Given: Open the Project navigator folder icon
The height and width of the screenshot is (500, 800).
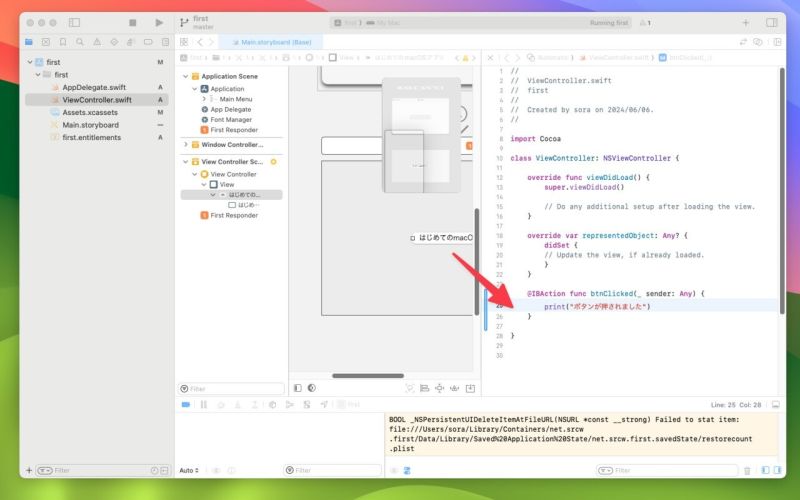Looking at the screenshot, I should click(x=29, y=42).
